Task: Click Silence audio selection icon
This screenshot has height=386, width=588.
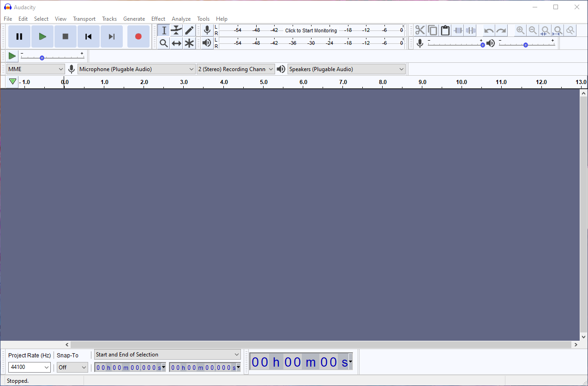Action: click(x=470, y=30)
